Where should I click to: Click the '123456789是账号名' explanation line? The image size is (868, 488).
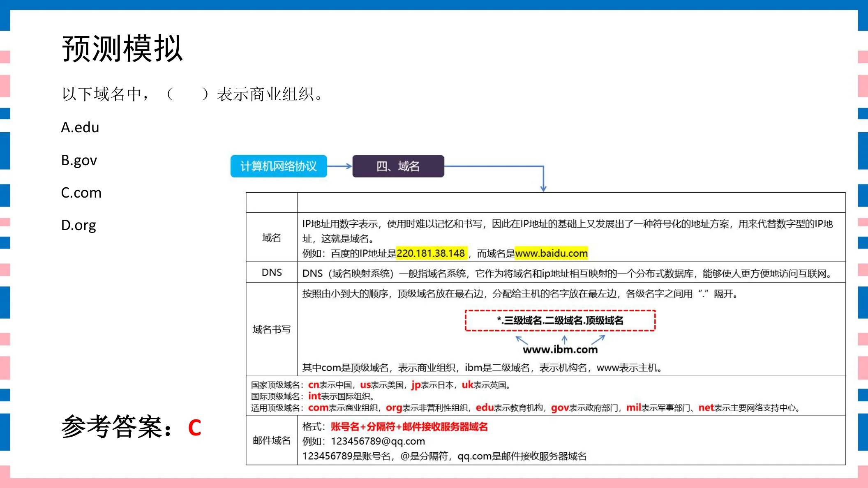coord(444,456)
